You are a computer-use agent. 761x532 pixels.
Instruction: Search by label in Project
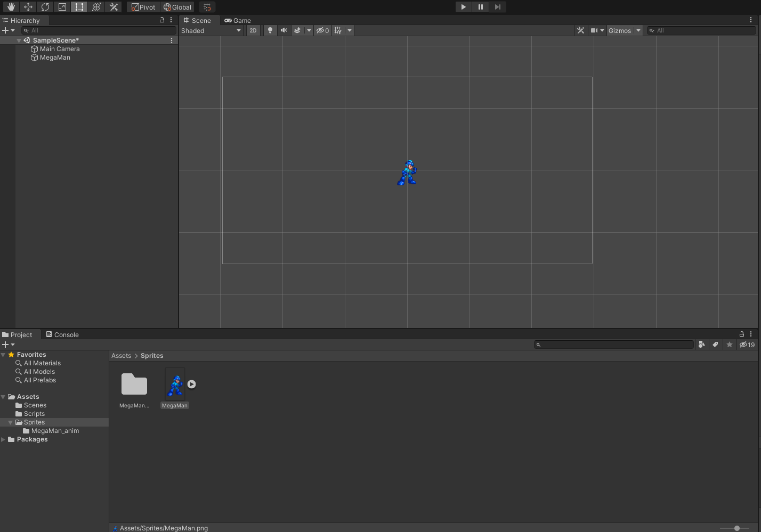[716, 345]
